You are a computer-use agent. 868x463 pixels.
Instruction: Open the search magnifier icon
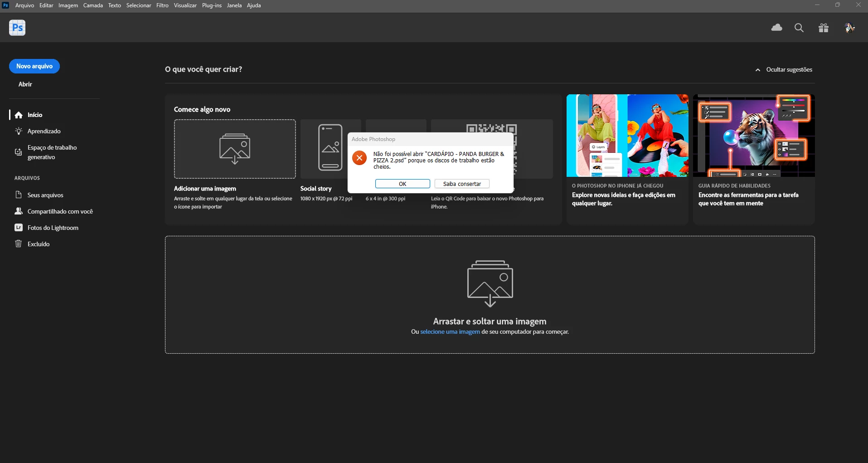click(799, 28)
